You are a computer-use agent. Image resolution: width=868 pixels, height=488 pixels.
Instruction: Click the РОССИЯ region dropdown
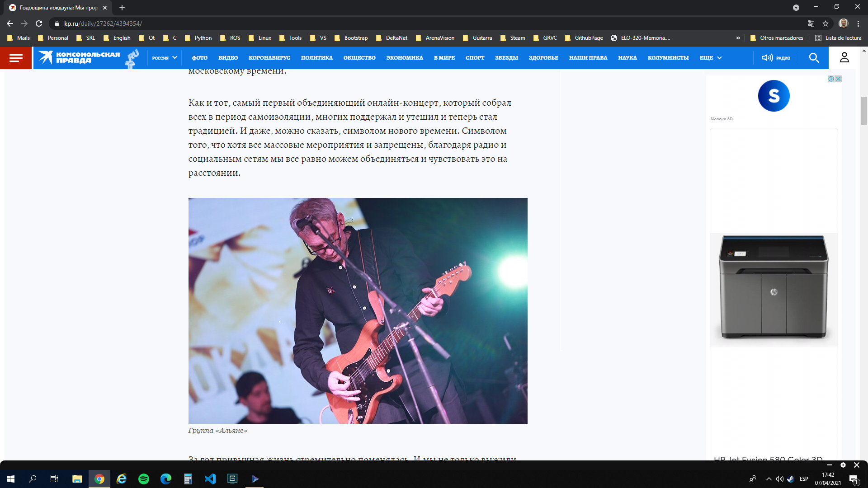[163, 58]
